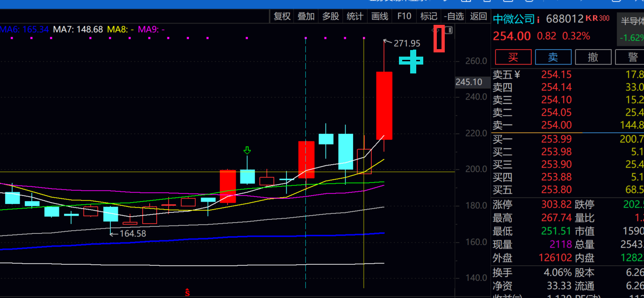Open the 多股 multi-stock view
The height and width of the screenshot is (298, 644).
click(331, 16)
